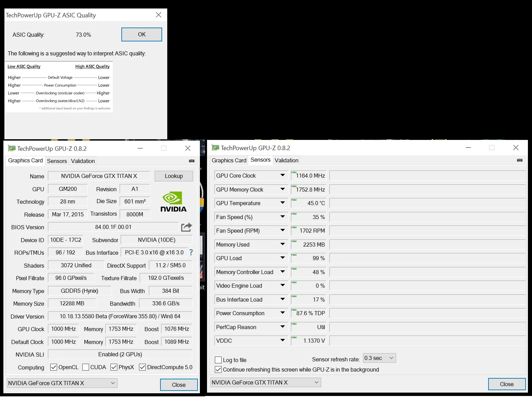
Task: Switch to Validation tab in Sensors window
Action: click(x=287, y=160)
